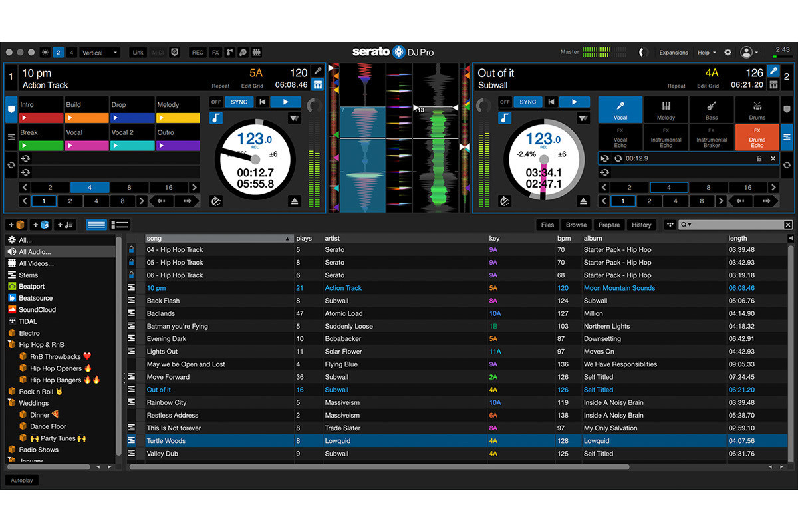The height and width of the screenshot is (532, 798).
Task: Play deck 1
Action: (x=285, y=102)
